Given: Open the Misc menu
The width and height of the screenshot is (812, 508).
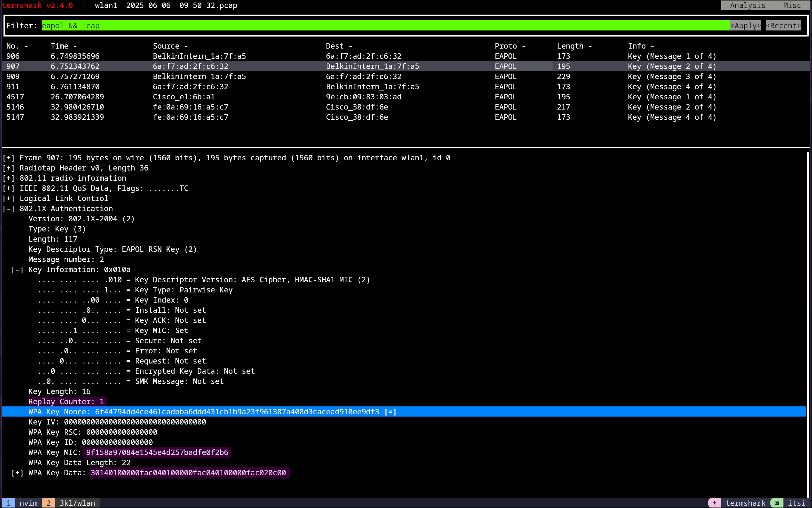Looking at the screenshot, I should [x=792, y=5].
